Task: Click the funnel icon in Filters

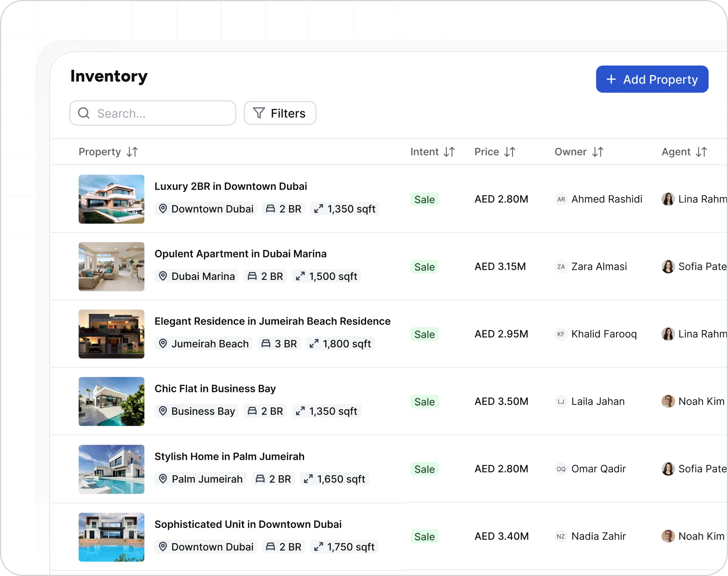Action: [259, 113]
